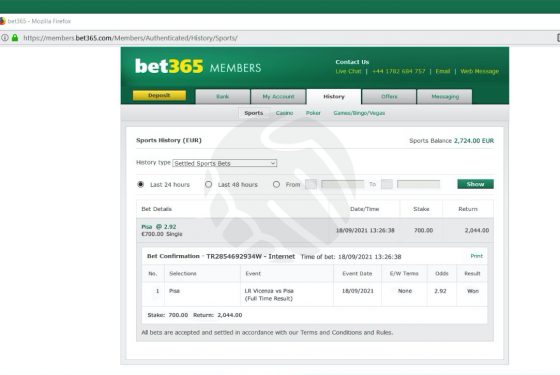Screen dimensions: 560x375
Task: Click the green padlock icon in address bar
Action: click(15, 38)
